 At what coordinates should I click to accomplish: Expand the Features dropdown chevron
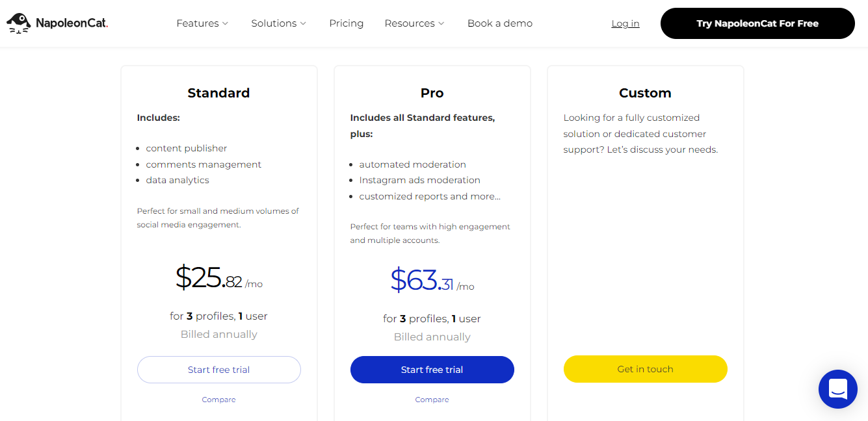[226, 23]
